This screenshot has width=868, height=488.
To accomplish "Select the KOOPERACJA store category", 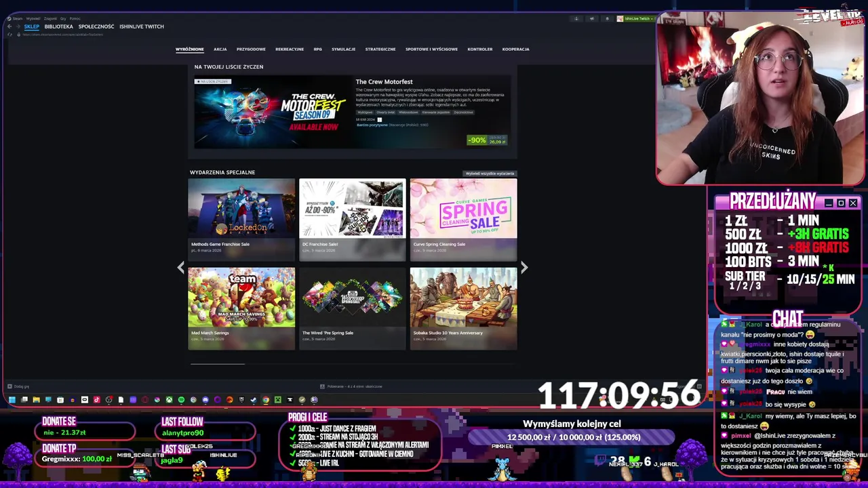I will click(x=516, y=49).
